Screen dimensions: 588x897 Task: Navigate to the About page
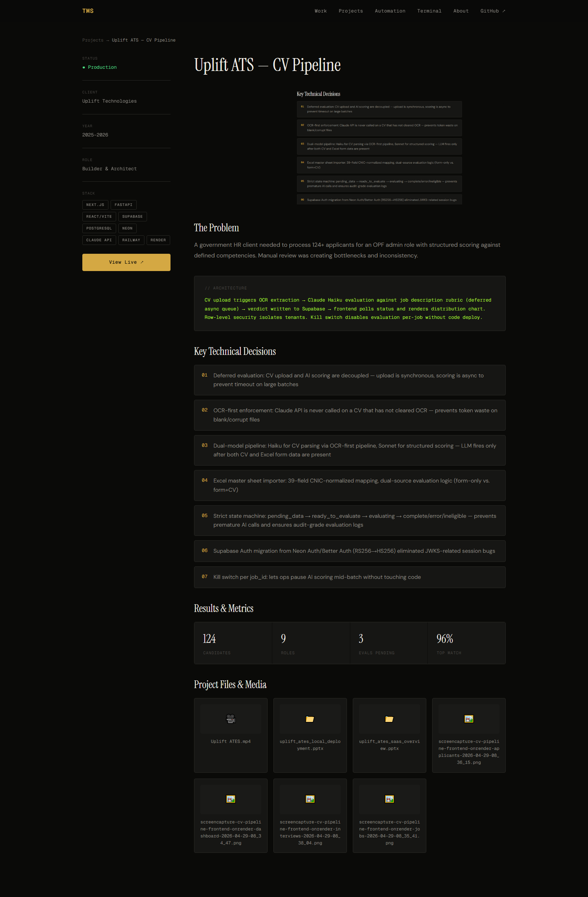coord(461,11)
